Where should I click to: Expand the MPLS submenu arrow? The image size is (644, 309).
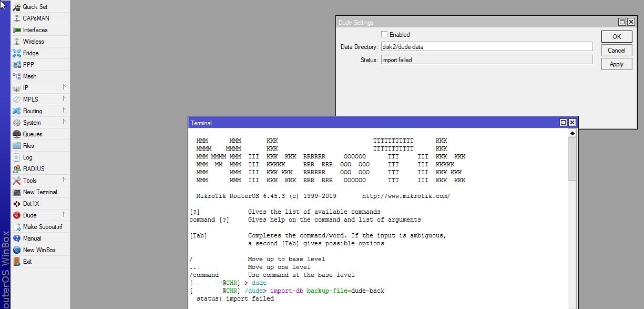point(64,99)
